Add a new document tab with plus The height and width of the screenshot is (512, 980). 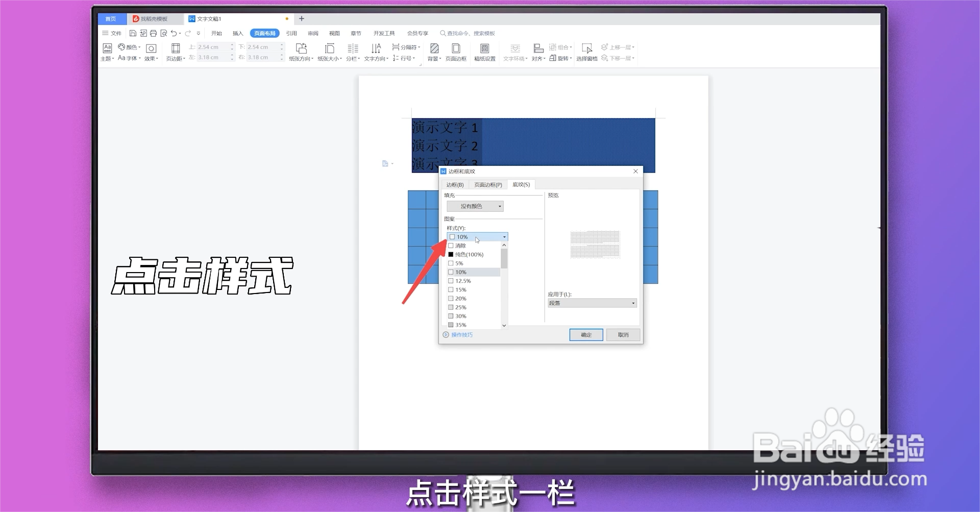(x=302, y=19)
